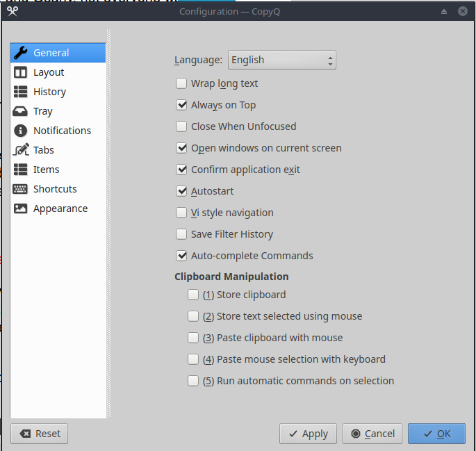Disable Always on Top option

[x=181, y=105]
